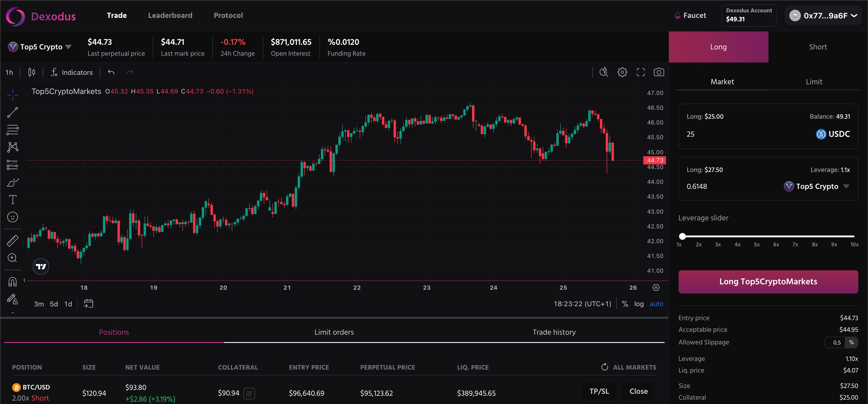Viewport: 868px width, 404px height.
Task: Take a chart snapshot with camera icon
Action: pos(659,72)
